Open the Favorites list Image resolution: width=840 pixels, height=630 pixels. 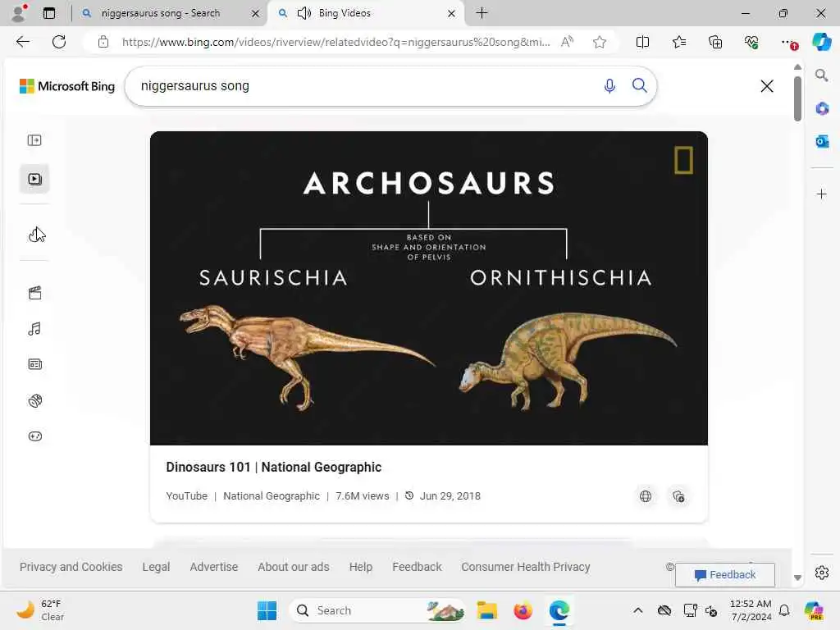pyautogui.click(x=678, y=42)
